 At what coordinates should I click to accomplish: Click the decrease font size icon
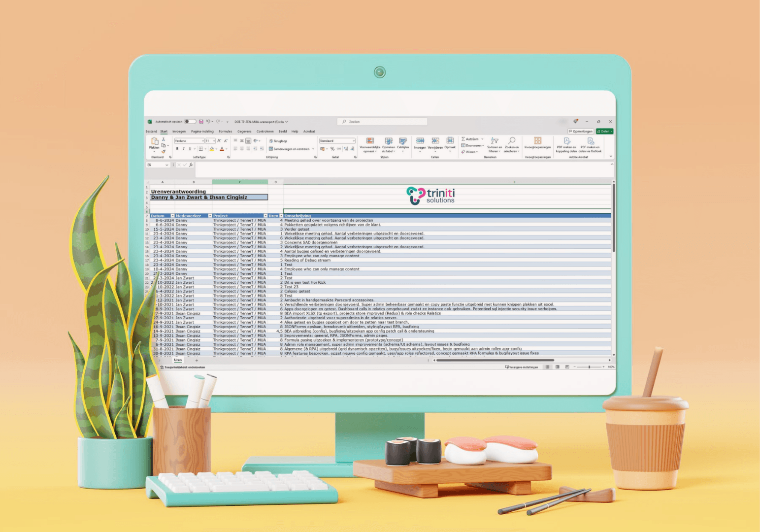click(226, 141)
